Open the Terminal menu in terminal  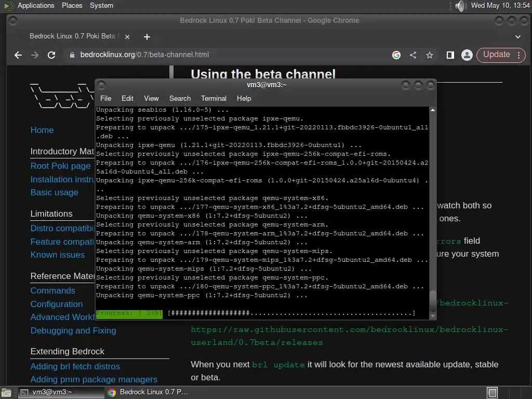tap(214, 98)
